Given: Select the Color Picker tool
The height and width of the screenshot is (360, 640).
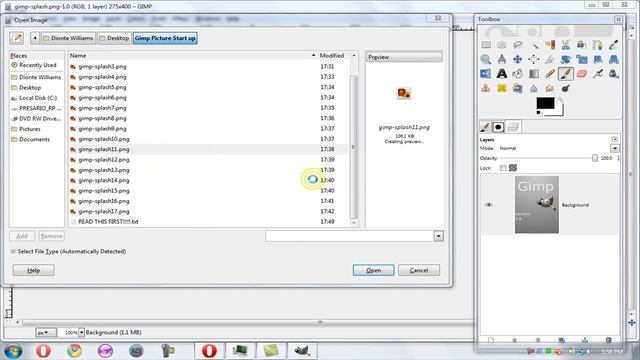Looking at the screenshot, I should 613,44.
